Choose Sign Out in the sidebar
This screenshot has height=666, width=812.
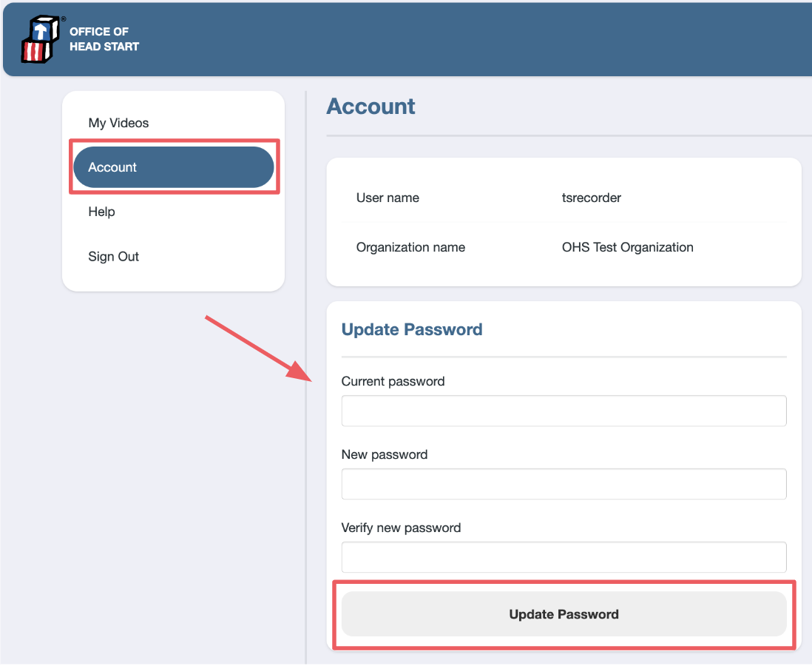click(x=113, y=257)
